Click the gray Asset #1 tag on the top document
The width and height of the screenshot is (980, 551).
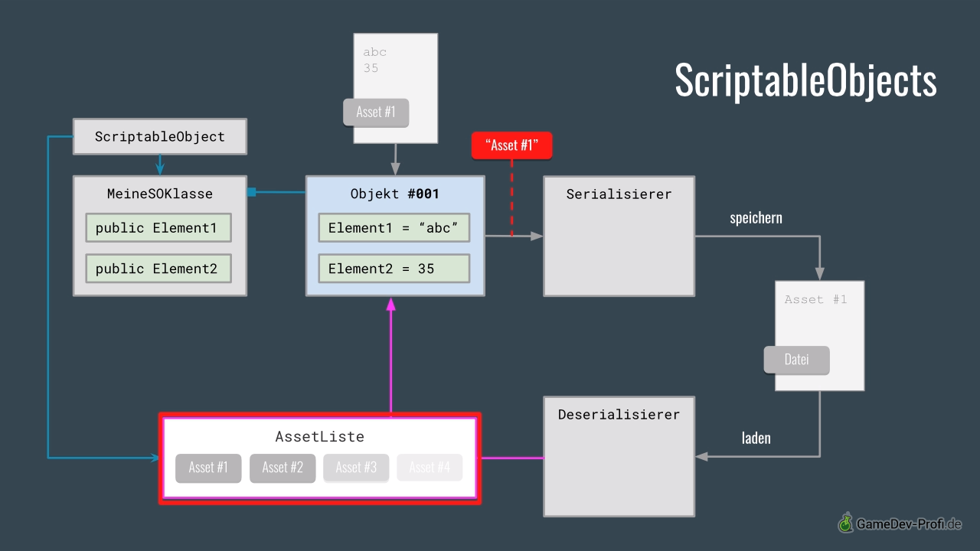[x=376, y=112]
